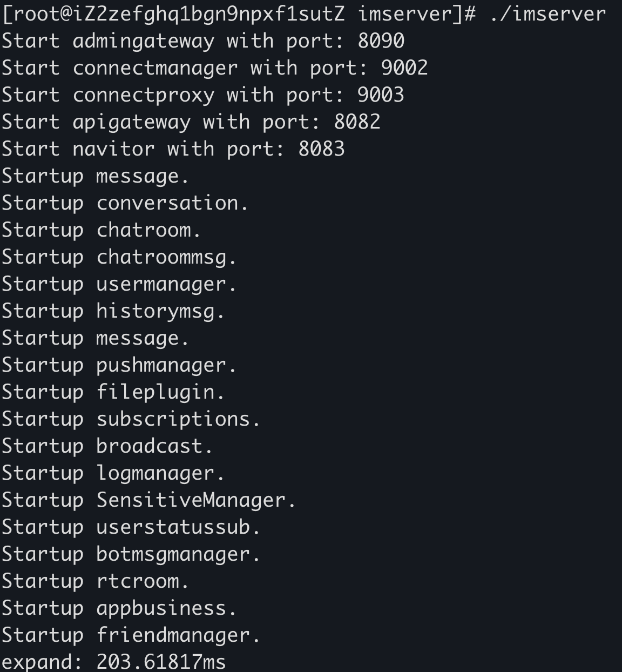Click the first Startup message line
The image size is (622, 672).
click(96, 176)
